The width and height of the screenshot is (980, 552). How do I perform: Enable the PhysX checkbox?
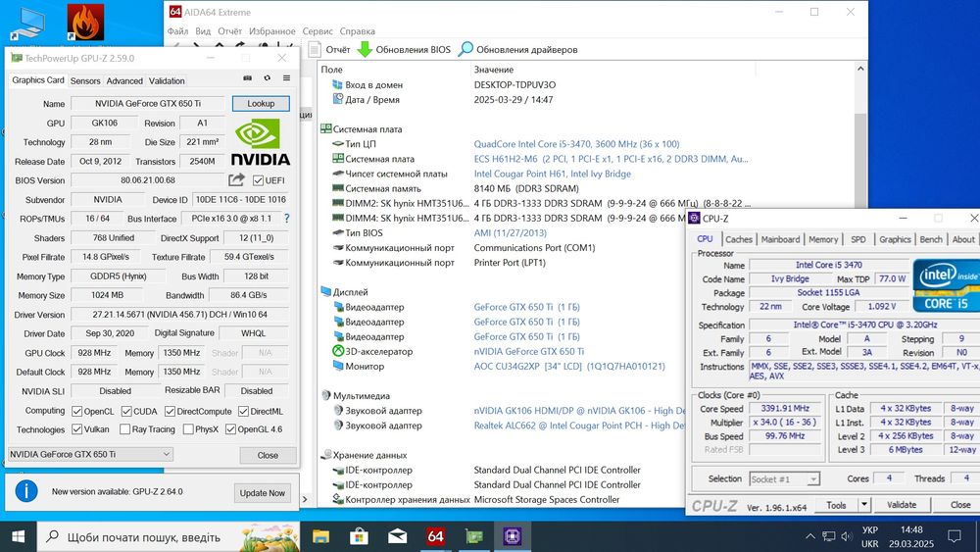[x=188, y=429]
